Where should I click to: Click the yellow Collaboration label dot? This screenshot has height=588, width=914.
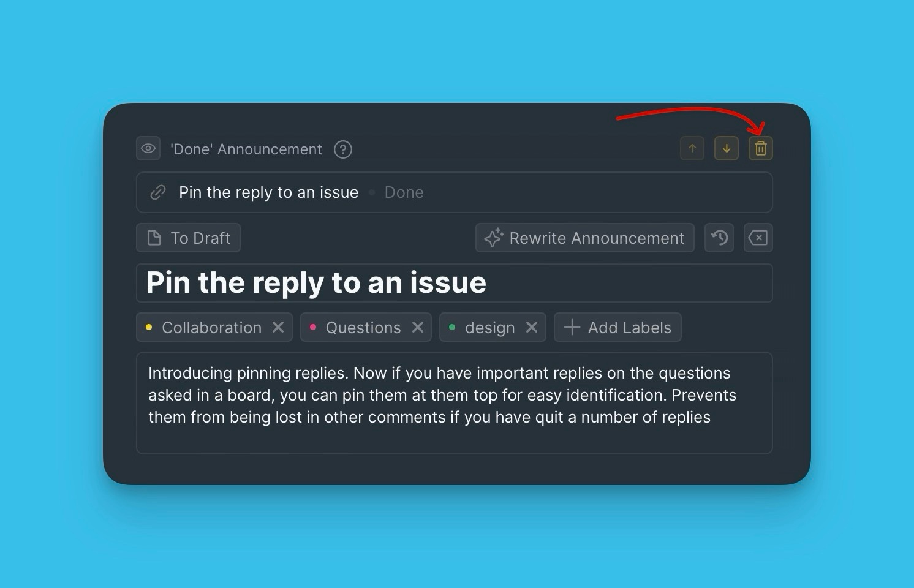tap(148, 327)
